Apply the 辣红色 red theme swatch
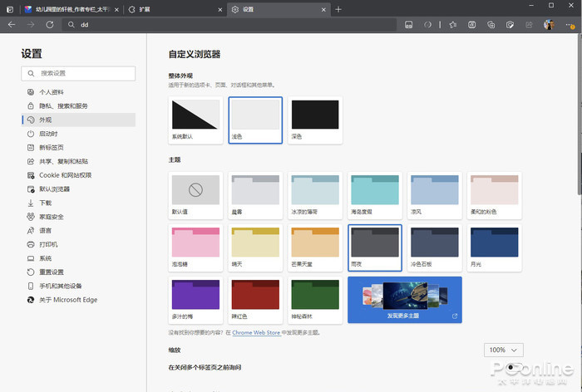Viewport: 582px width, 392px height. click(255, 299)
